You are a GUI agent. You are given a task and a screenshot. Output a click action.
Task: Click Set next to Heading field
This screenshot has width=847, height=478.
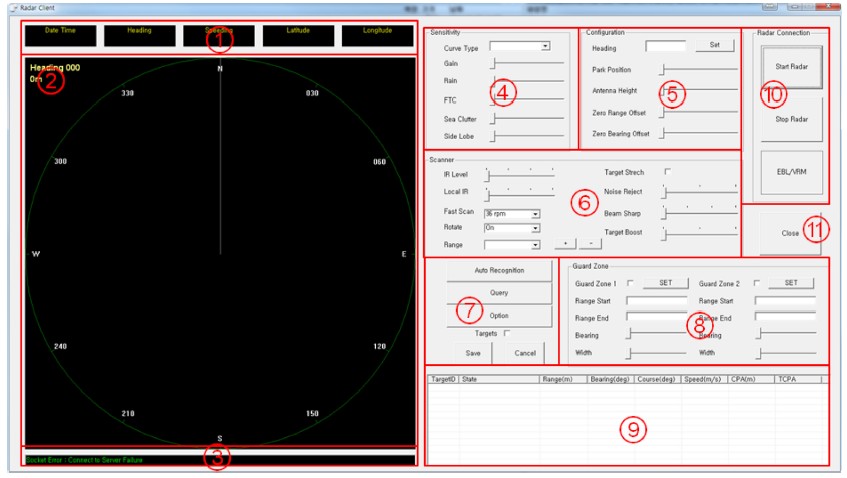715,45
